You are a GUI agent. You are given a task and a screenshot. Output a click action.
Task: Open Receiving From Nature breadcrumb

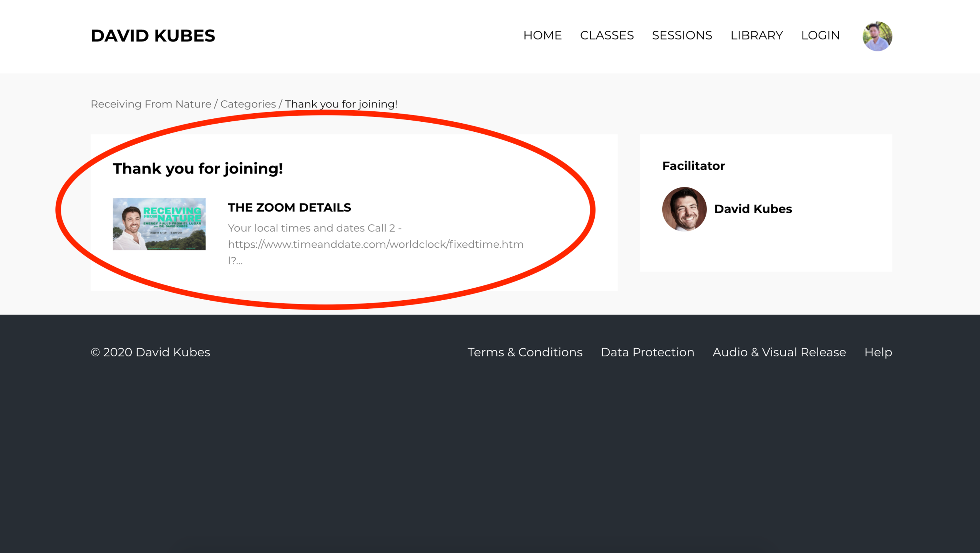[151, 104]
